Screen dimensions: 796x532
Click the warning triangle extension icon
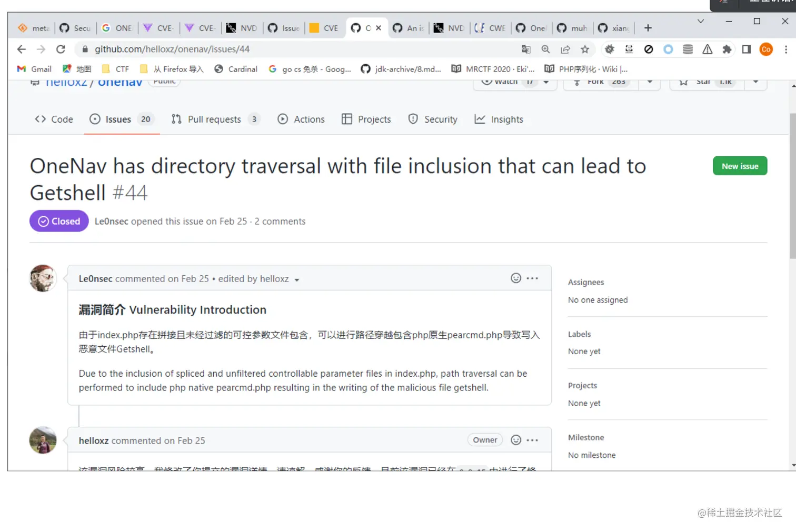708,49
